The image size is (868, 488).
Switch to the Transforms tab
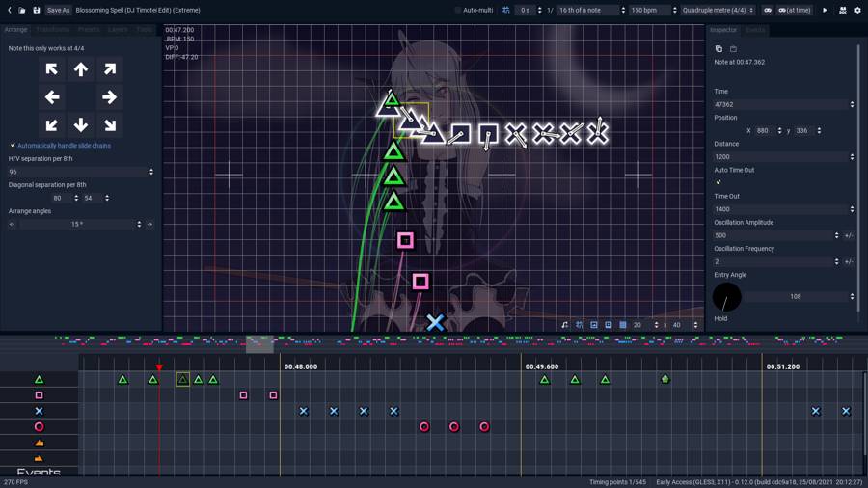(53, 30)
